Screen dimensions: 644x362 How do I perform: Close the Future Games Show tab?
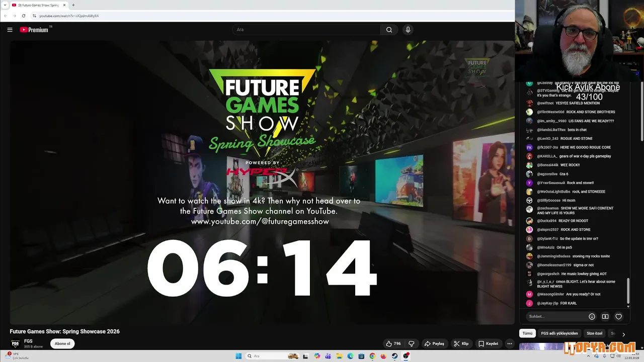coord(64,5)
